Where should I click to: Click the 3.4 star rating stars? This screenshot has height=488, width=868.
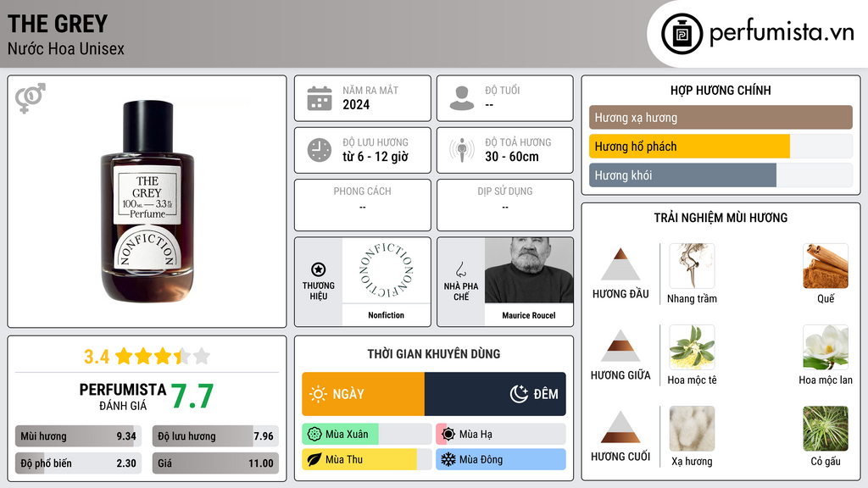163,357
